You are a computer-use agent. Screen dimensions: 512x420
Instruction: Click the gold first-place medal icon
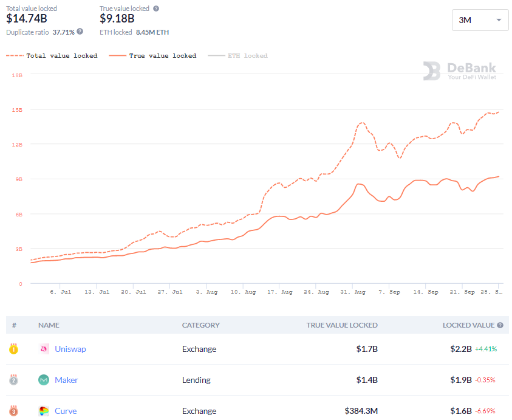tap(13, 349)
